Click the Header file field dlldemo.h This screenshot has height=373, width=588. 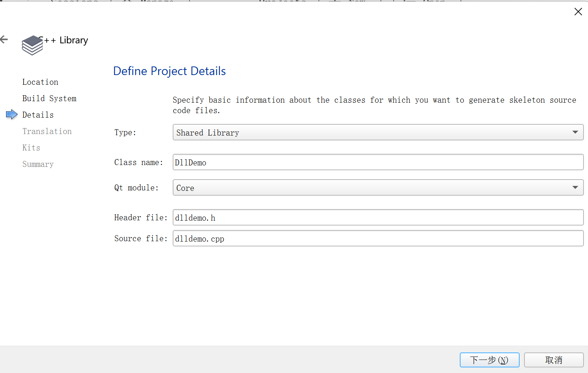click(378, 217)
